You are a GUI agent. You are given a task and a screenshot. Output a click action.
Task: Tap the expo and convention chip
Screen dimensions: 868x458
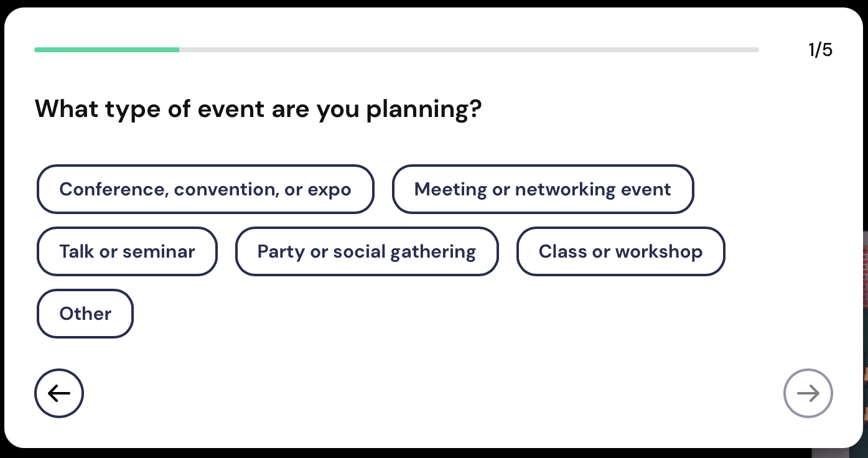click(205, 189)
